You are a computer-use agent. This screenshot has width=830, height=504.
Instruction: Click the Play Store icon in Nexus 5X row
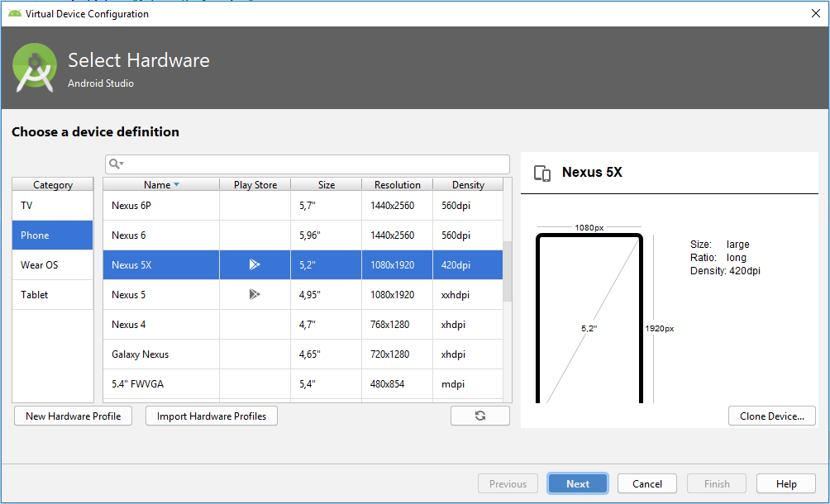pyautogui.click(x=255, y=265)
